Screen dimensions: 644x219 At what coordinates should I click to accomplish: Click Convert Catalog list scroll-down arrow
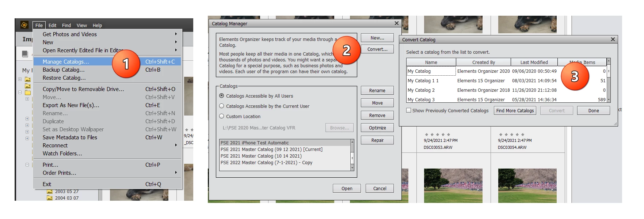[x=609, y=99]
